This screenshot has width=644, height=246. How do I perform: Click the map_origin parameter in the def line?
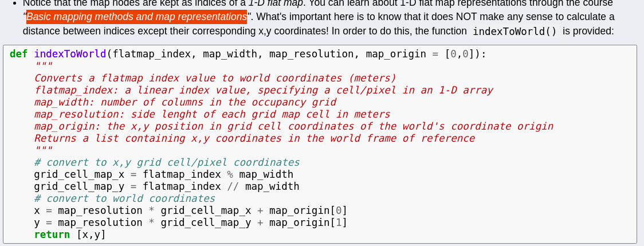coord(395,54)
